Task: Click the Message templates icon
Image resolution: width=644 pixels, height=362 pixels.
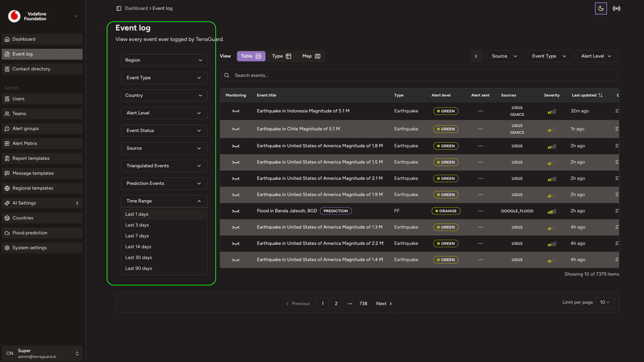Action: tap(7, 173)
